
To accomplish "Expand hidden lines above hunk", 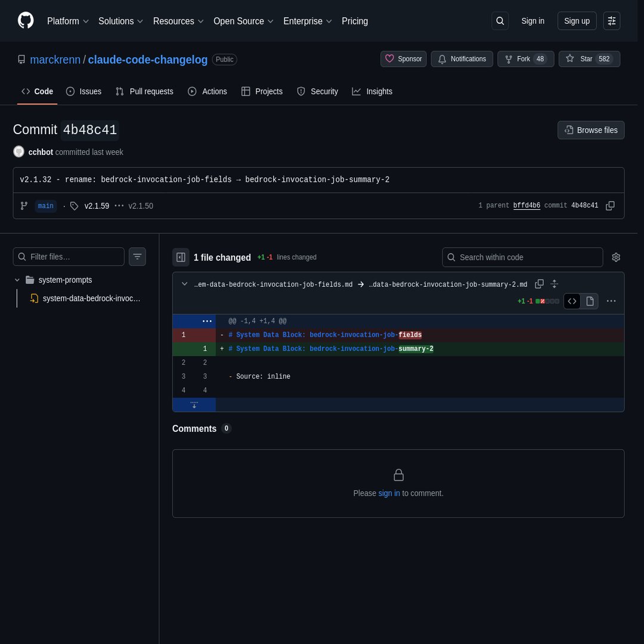I will [x=207, y=321].
